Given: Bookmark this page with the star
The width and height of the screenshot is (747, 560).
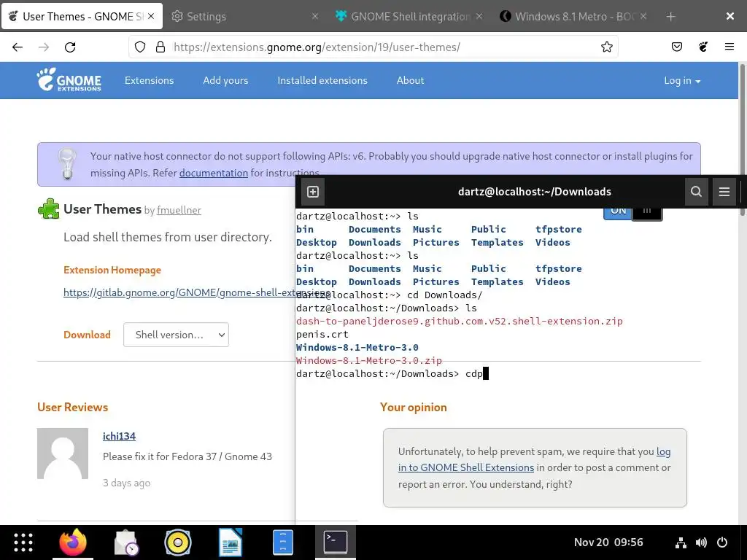Looking at the screenshot, I should pyautogui.click(x=606, y=47).
